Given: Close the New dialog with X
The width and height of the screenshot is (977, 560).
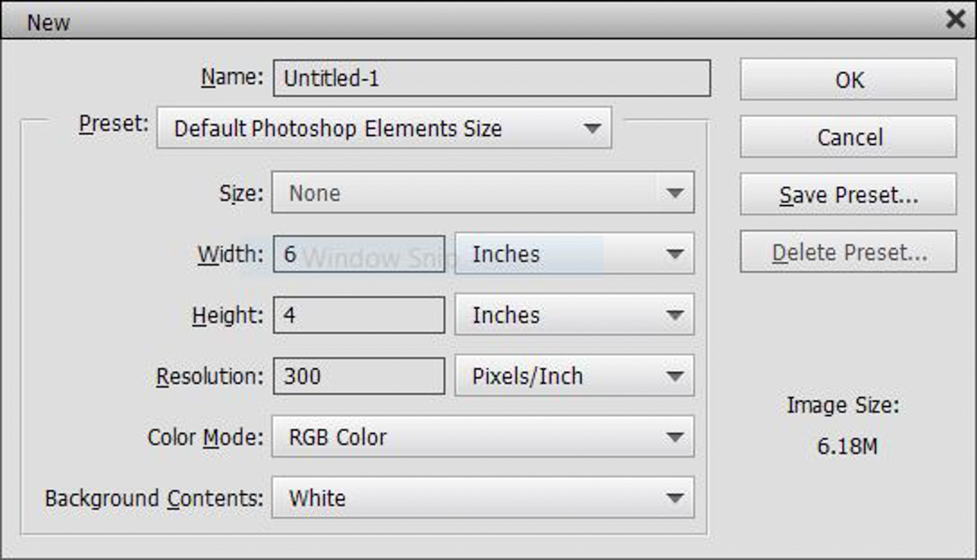Looking at the screenshot, I should click(x=956, y=20).
